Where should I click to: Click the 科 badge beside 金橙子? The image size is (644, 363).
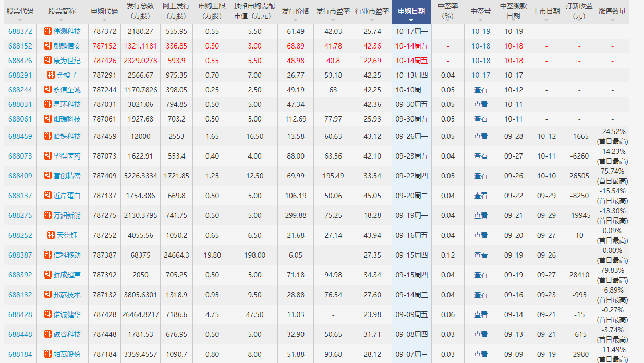pos(51,75)
